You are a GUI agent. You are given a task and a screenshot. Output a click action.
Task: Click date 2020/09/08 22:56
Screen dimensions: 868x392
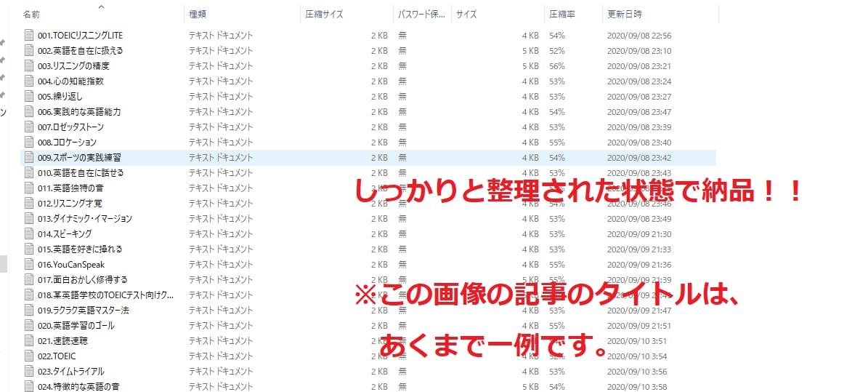[x=638, y=36]
